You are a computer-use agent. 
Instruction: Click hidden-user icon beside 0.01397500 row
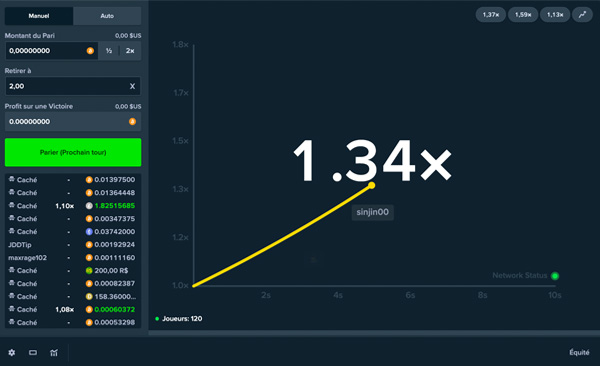point(12,179)
